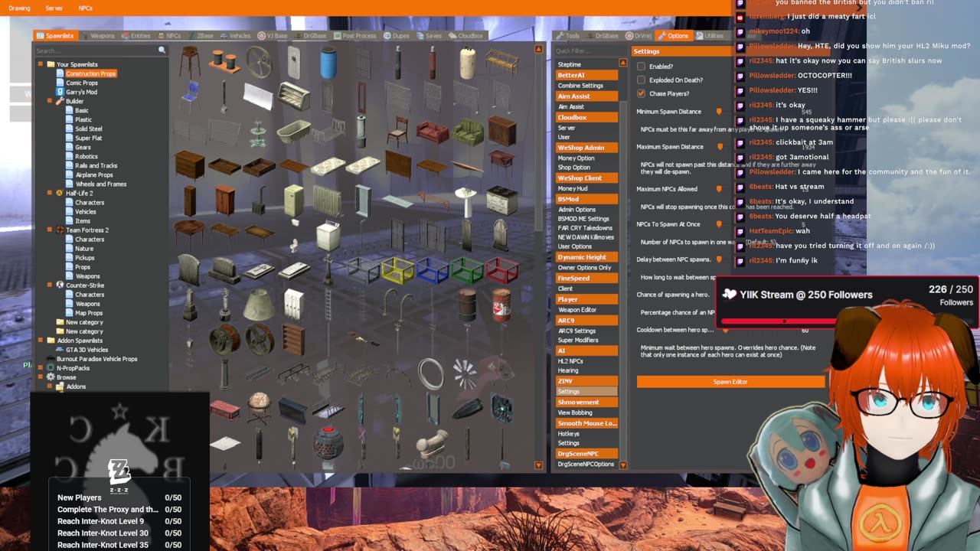The height and width of the screenshot is (551, 980).
Task: Collapse the Team Fortress 2 category node
Action: pyautogui.click(x=50, y=230)
